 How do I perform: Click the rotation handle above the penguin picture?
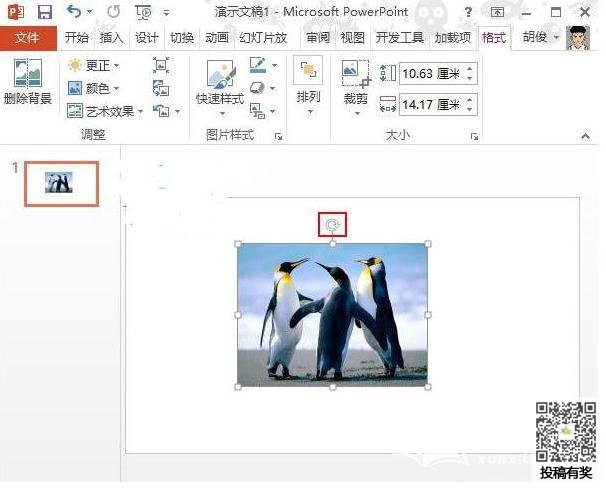tap(333, 225)
